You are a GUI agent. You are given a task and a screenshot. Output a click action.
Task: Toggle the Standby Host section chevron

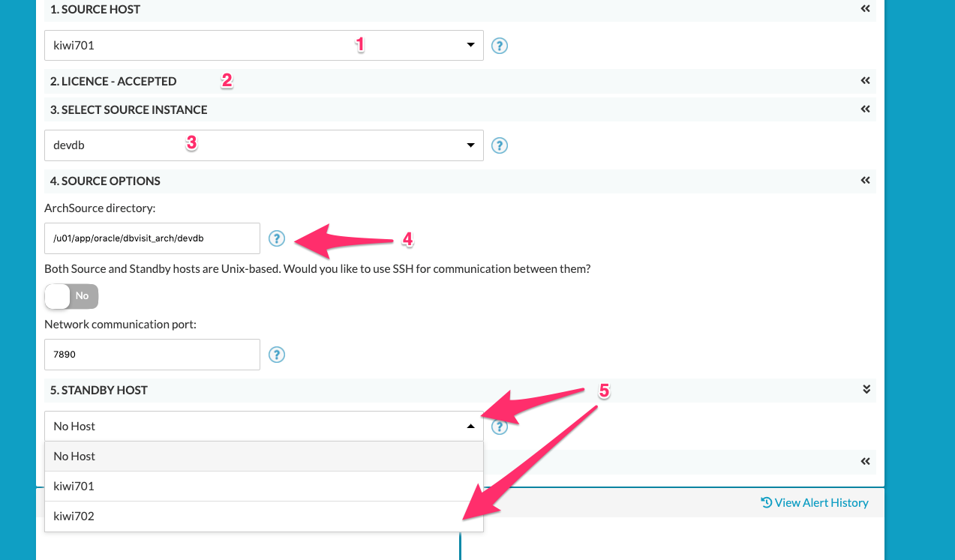click(x=866, y=390)
